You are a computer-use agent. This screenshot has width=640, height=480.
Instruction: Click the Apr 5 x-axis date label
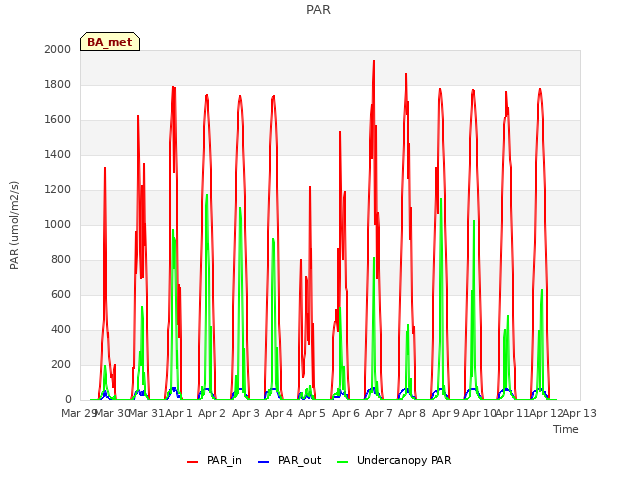(312, 413)
